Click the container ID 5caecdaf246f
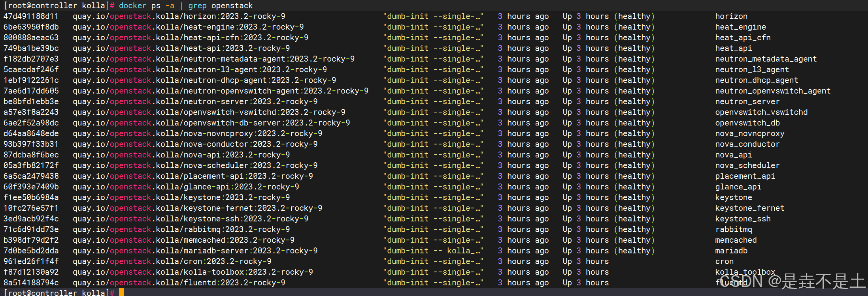Viewport: 868px width, 296px height. coord(31,69)
